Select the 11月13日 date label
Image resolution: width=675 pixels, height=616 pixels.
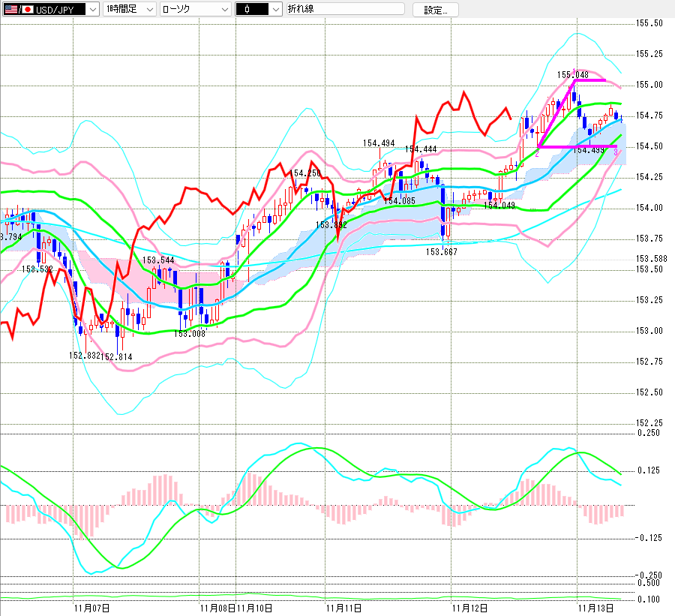pyautogui.click(x=597, y=607)
